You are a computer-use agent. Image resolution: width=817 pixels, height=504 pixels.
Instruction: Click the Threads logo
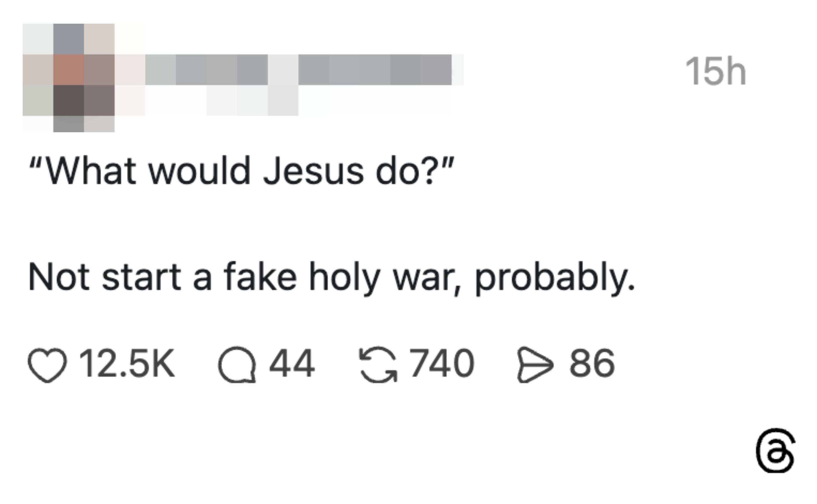(x=776, y=451)
